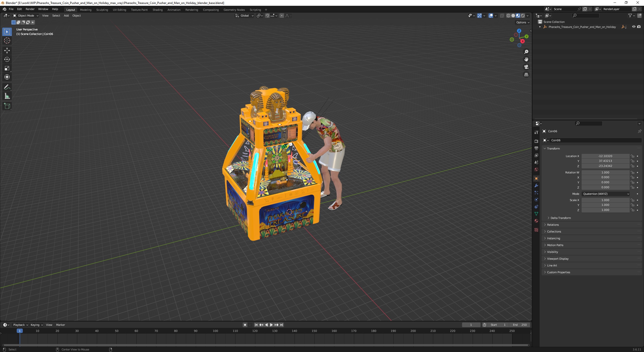Select the Transform tool
Screen dimensions: 644x352
point(7,77)
